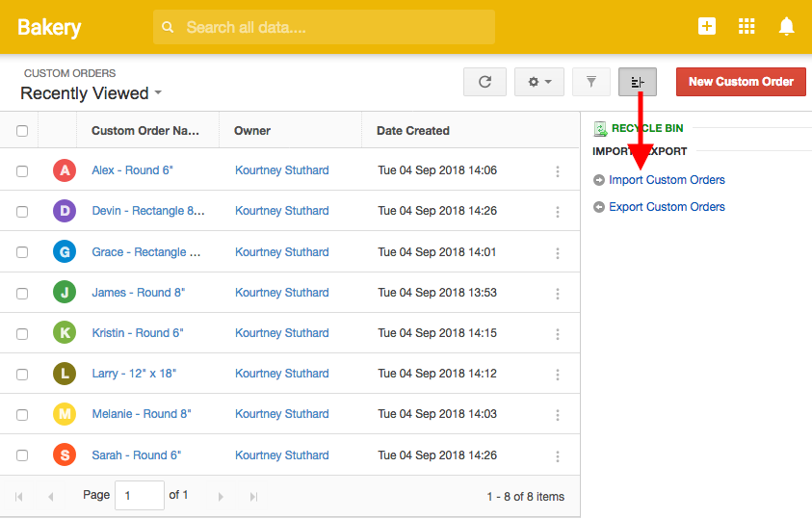The width and height of the screenshot is (812, 519).
Task: Tick checkbox for Melanie - Round 8"
Action: tap(22, 414)
